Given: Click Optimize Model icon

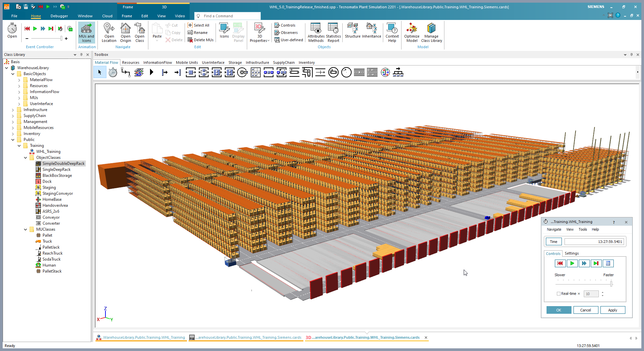Looking at the screenshot, I should click(x=412, y=33).
